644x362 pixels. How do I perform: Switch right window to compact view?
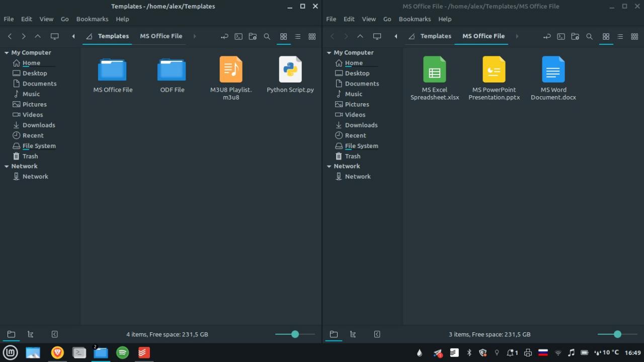coord(634,36)
